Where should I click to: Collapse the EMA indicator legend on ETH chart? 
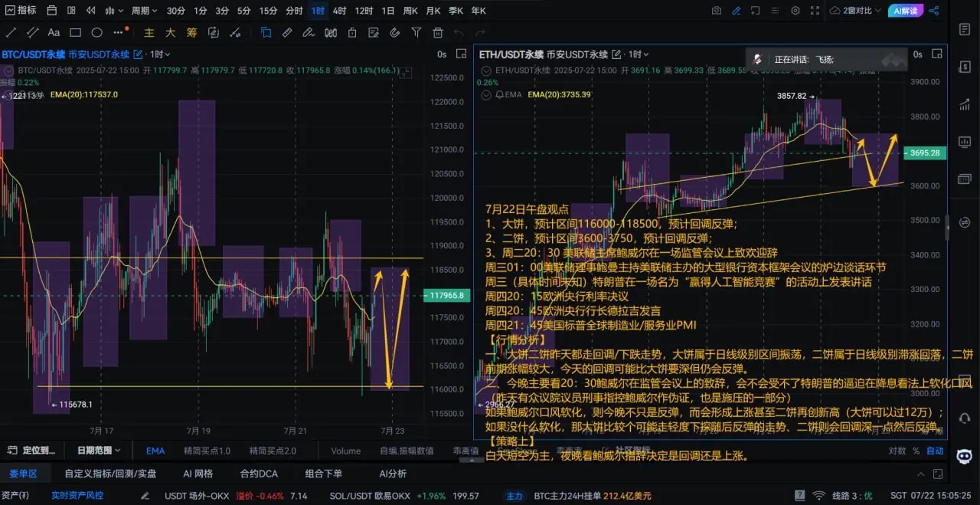486,94
